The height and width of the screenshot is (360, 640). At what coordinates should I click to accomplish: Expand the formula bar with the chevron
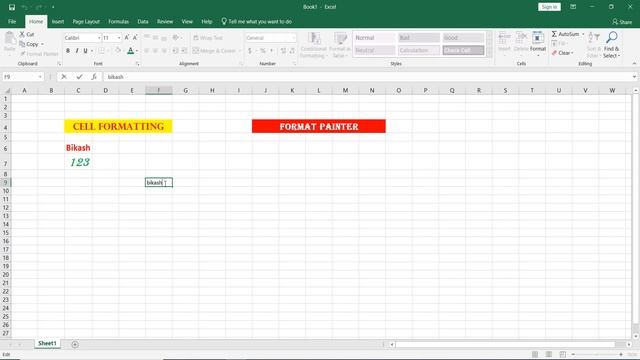coord(634,77)
